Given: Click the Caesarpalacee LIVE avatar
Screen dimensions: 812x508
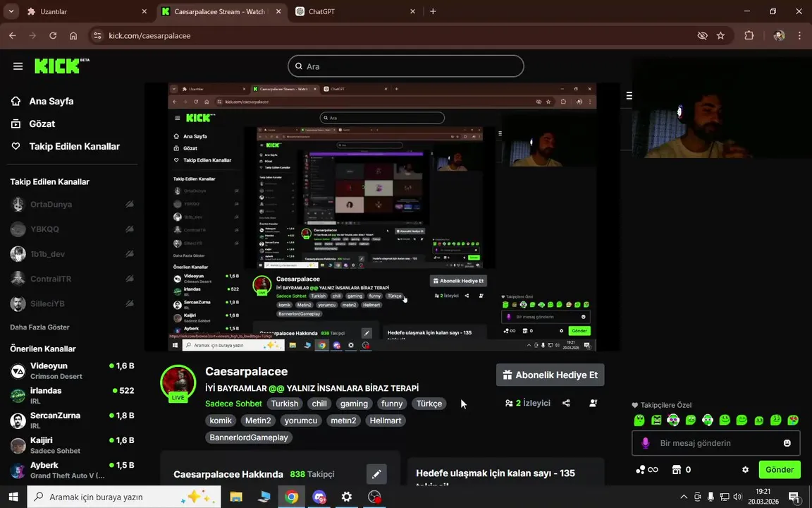Looking at the screenshot, I should (178, 383).
